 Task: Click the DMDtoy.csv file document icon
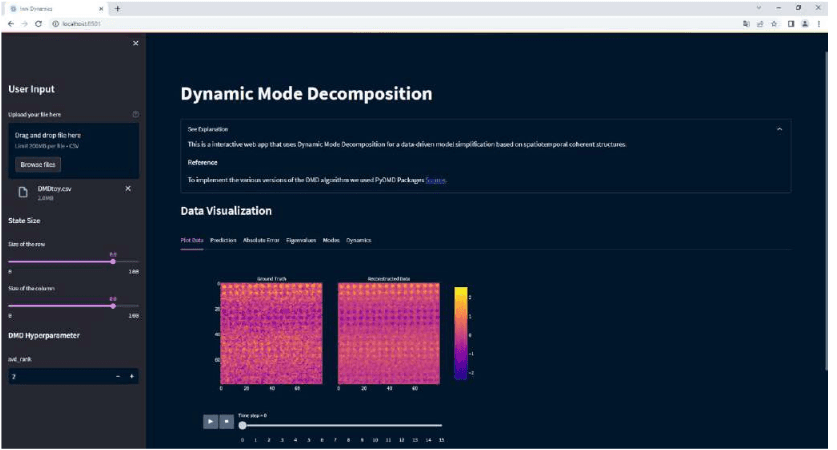point(23,192)
